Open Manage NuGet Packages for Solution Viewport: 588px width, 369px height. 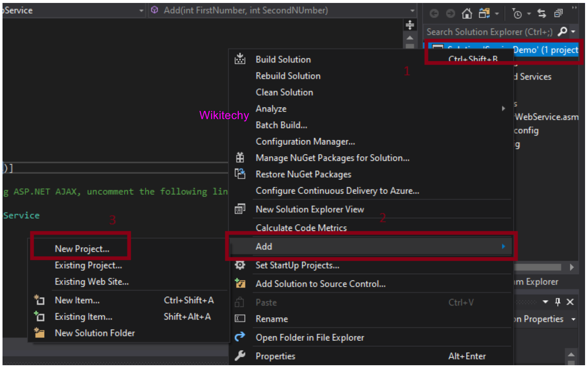pyautogui.click(x=332, y=158)
